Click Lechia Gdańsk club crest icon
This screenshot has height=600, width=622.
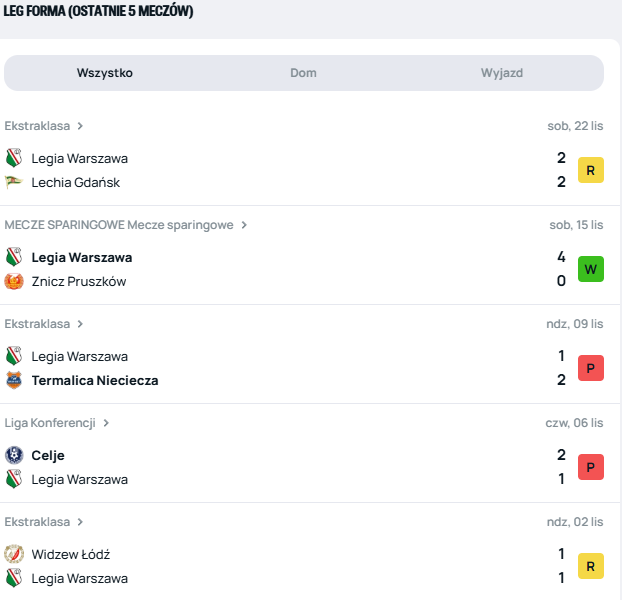pos(14,182)
